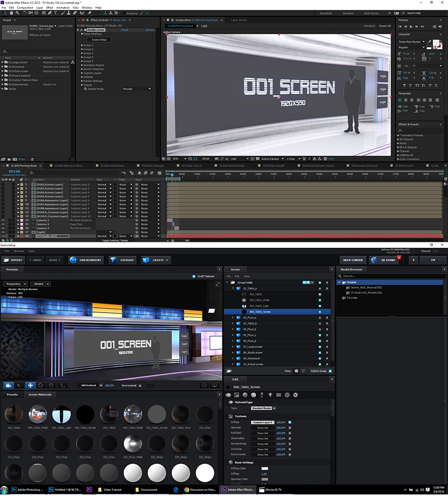Toggle visibility checkbox for 02_Floor_a
This screenshot has width=448, height=504.
coord(319,318)
